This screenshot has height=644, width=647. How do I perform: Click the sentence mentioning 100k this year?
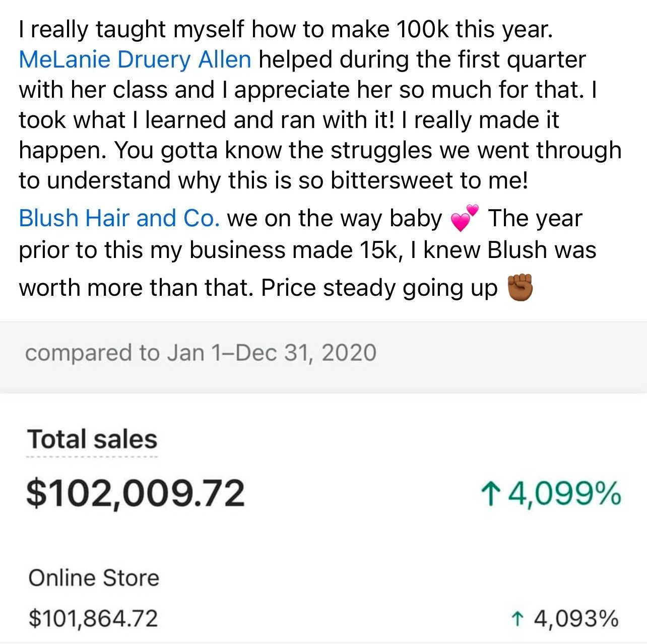[285, 30]
